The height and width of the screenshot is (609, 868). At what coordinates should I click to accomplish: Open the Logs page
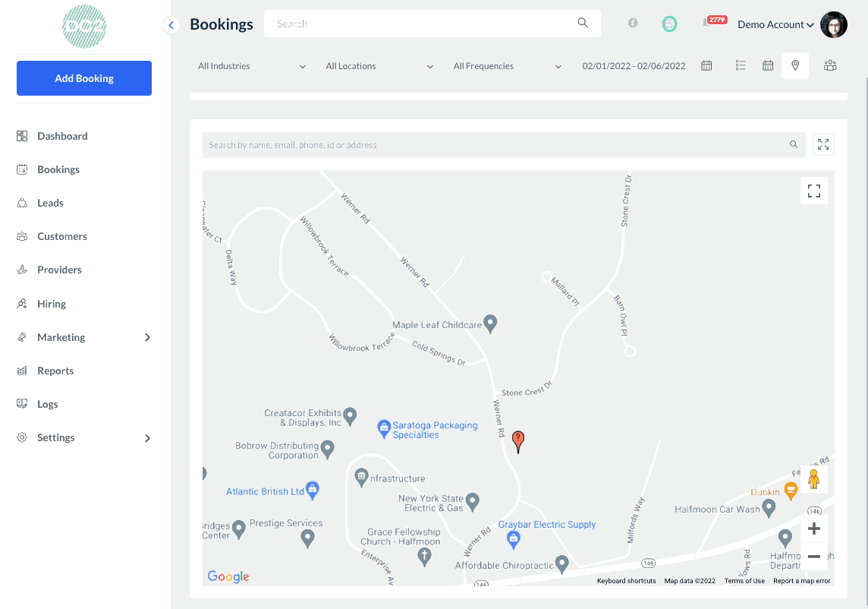coord(48,404)
